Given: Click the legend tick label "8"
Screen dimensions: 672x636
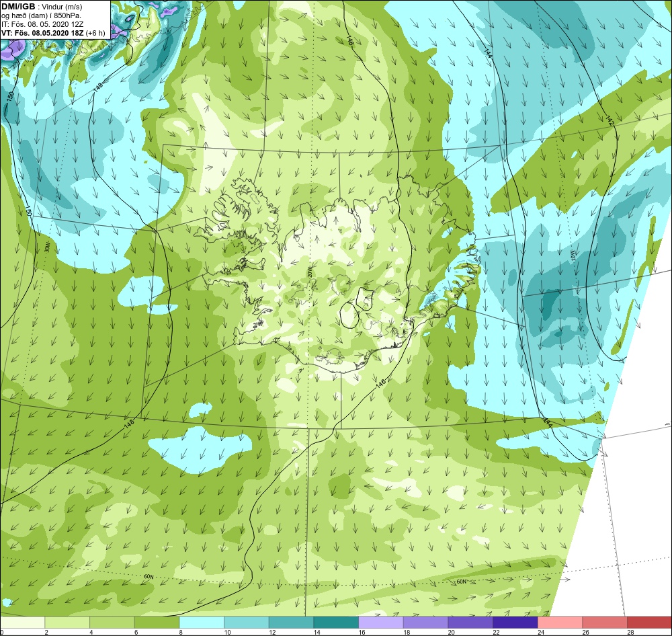Looking at the screenshot, I should (x=181, y=632).
